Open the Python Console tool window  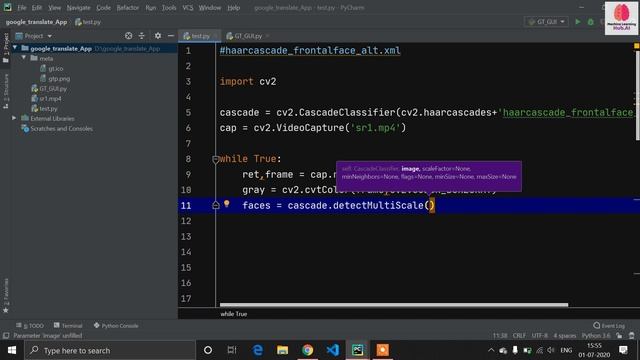116,325
